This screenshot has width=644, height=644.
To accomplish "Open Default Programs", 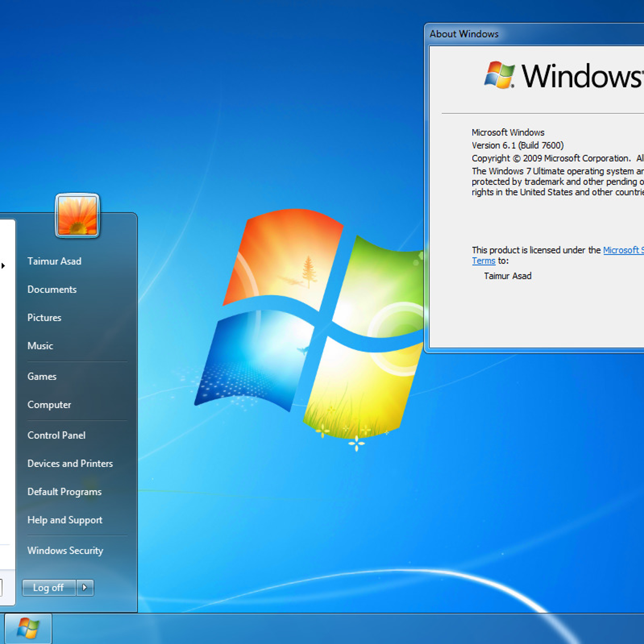I will tap(64, 492).
